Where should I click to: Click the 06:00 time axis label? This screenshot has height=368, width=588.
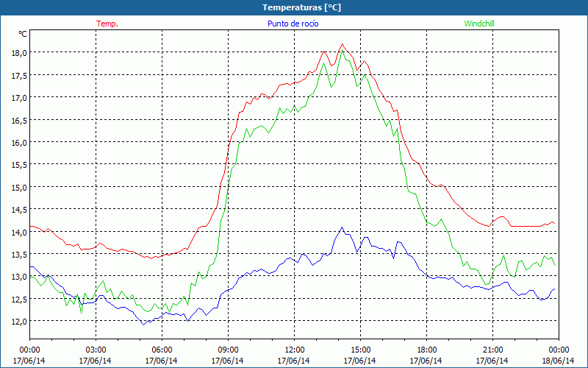click(162, 350)
